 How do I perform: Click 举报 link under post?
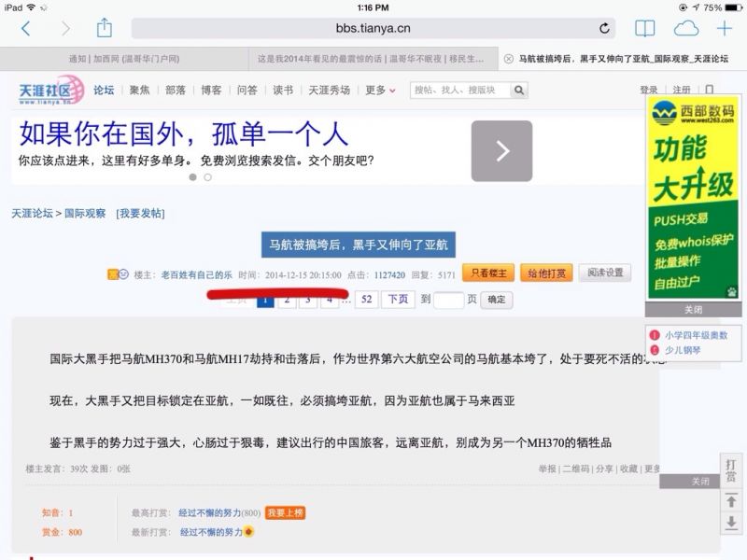tap(547, 469)
